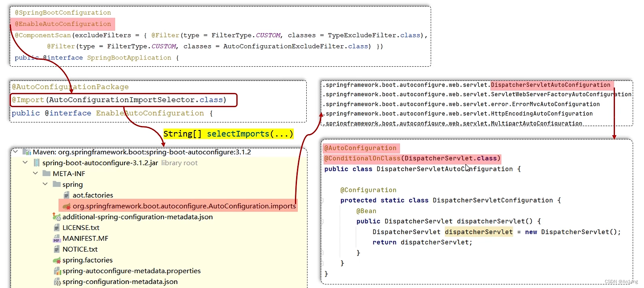Select the spring folder label

coord(73,185)
